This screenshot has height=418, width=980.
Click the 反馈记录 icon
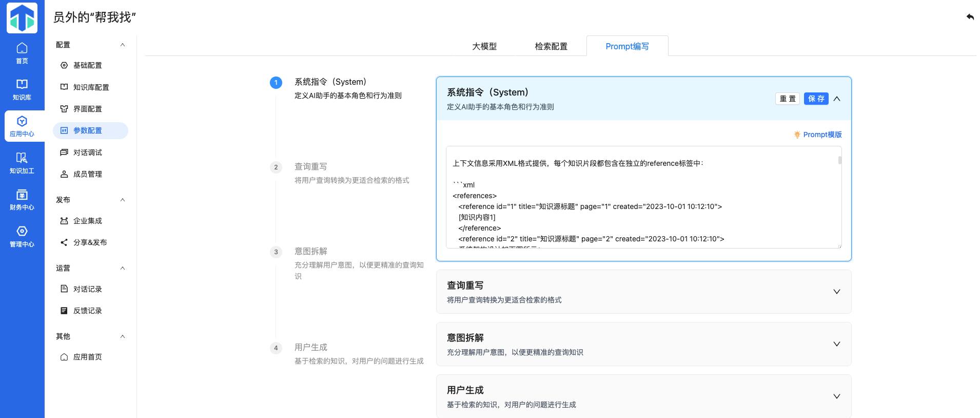coord(64,311)
